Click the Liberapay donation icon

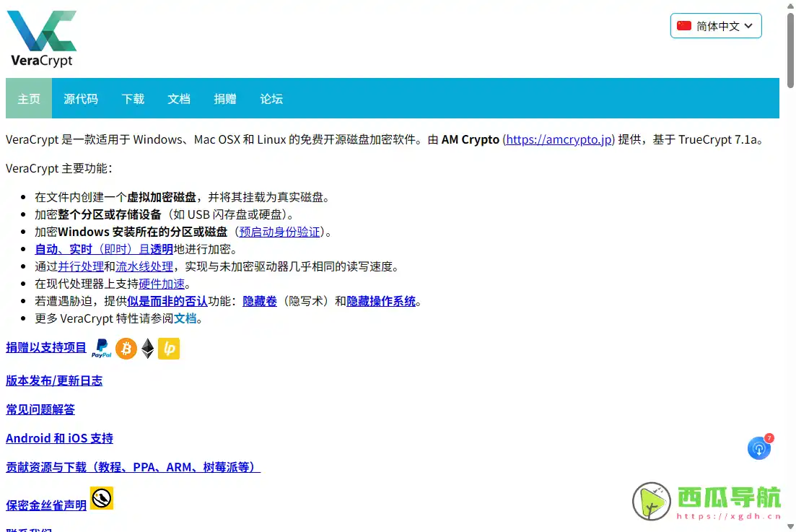click(x=169, y=349)
